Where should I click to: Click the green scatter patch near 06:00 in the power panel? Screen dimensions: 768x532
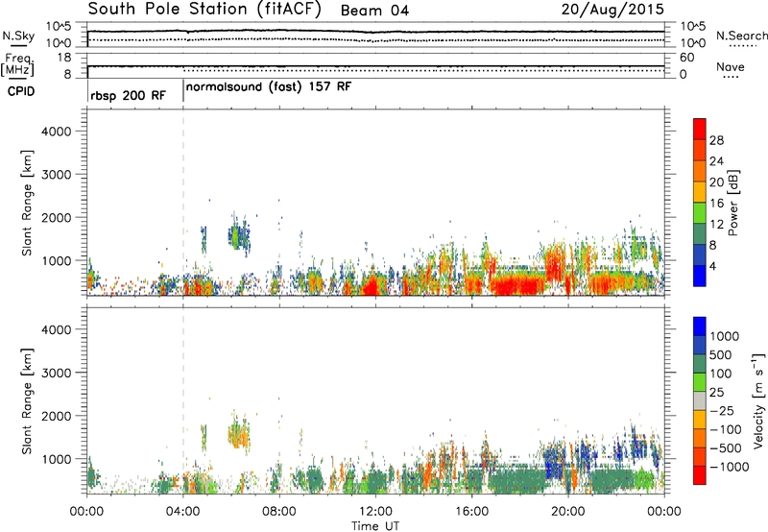click(x=239, y=235)
